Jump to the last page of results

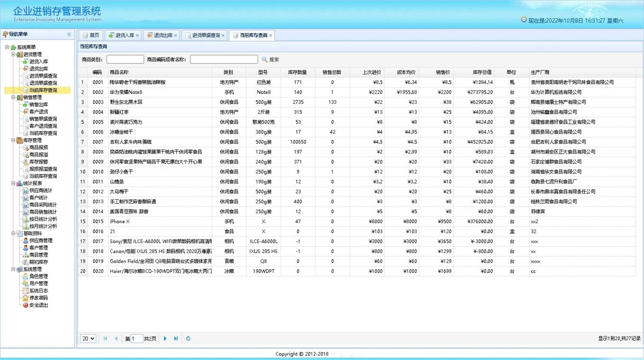tap(176, 339)
